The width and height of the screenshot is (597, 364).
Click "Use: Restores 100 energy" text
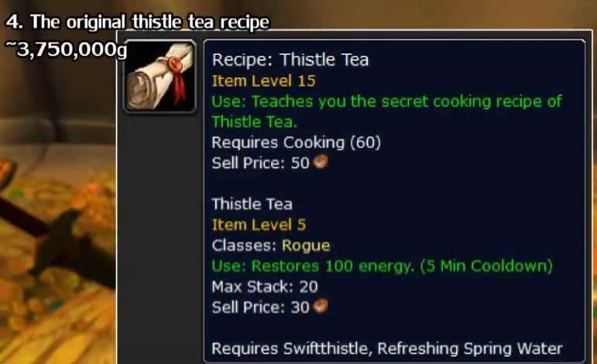[312, 266]
